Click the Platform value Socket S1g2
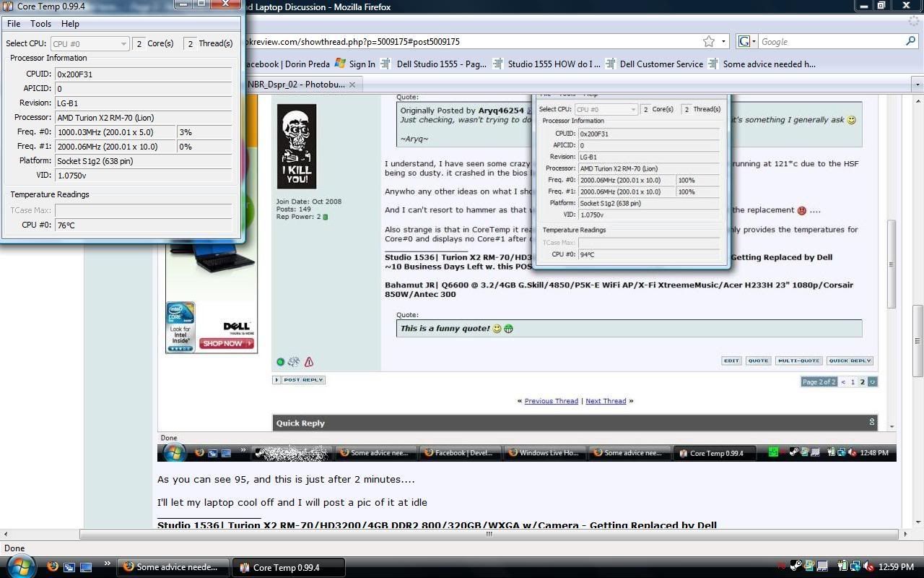 [144, 161]
